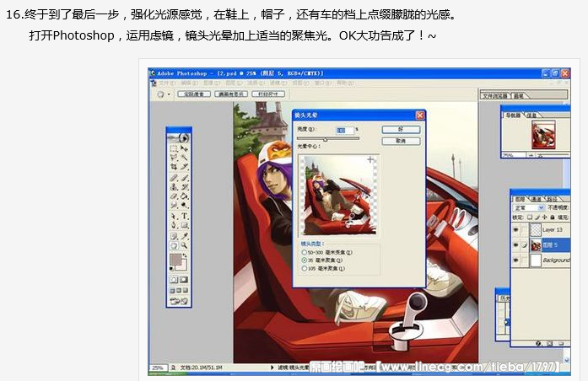Screen dimensions: 588x381
Task: Toggle visibility eye of selected 图层 5
Action: coord(515,245)
